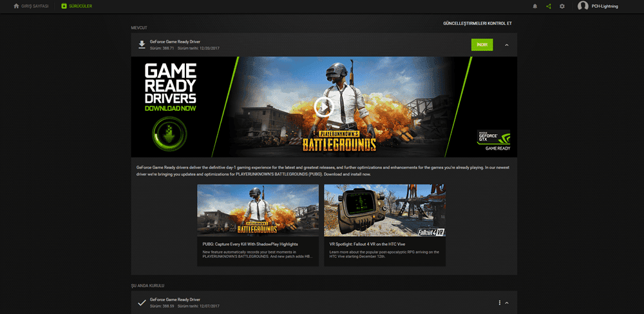Open the Giriş Sayfası home tab
Image resolution: width=644 pixels, height=314 pixels.
tap(31, 6)
